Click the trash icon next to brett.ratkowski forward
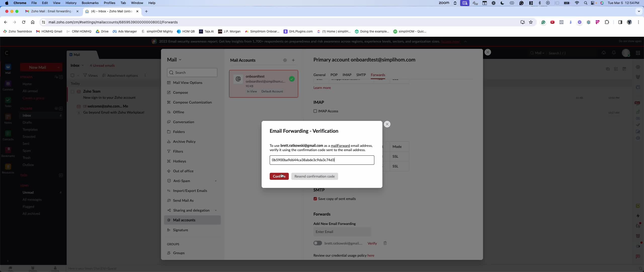 [385, 243]
